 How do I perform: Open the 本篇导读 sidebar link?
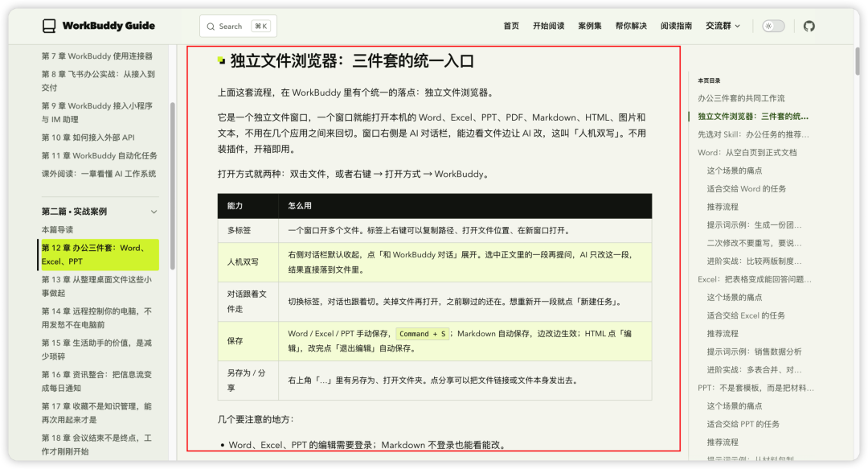coord(57,230)
